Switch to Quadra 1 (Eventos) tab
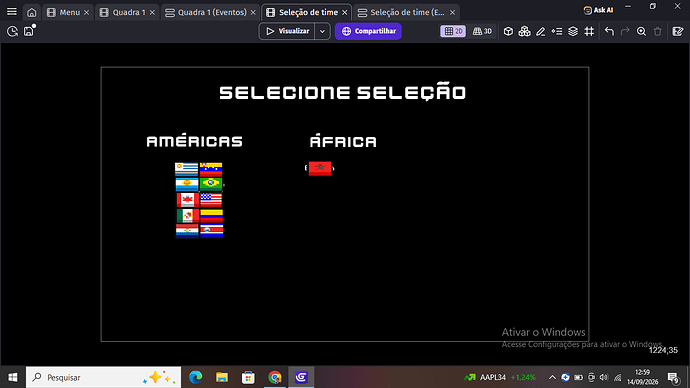690x388 pixels. click(x=206, y=12)
